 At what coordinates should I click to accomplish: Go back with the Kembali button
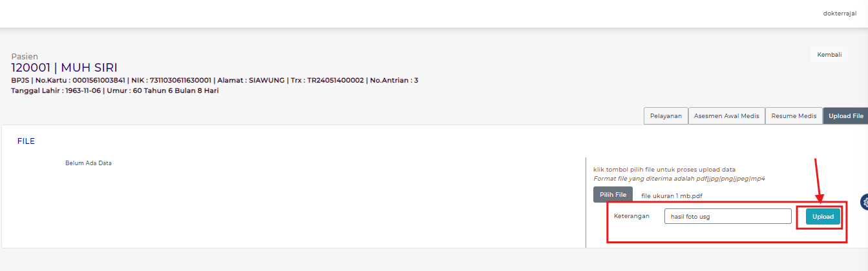[x=829, y=55]
